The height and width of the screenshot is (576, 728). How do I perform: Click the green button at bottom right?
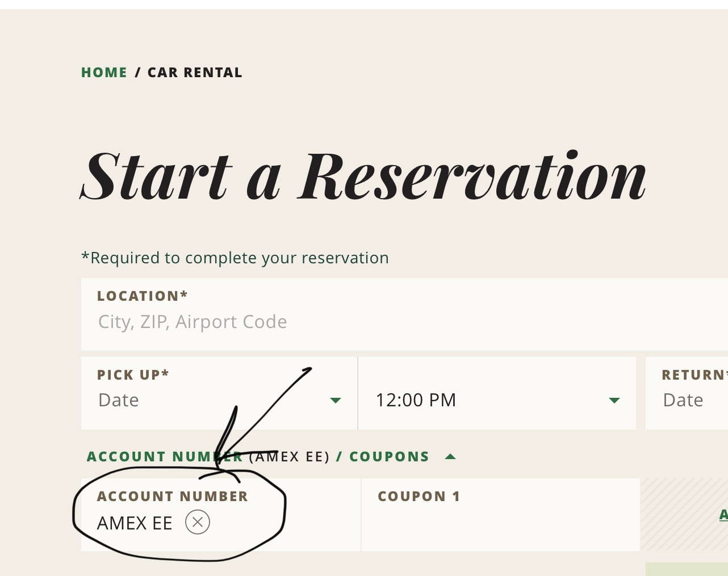[x=687, y=569]
